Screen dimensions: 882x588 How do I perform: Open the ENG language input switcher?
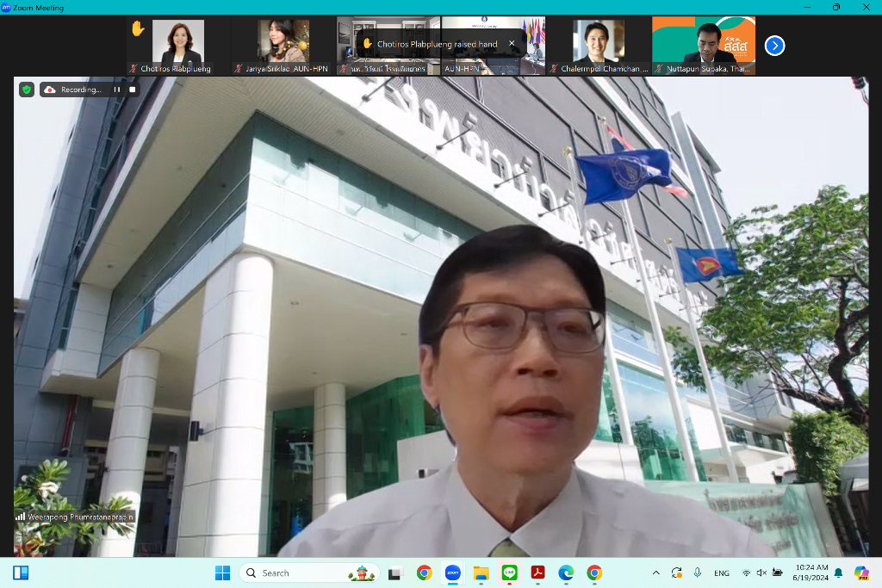(722, 573)
